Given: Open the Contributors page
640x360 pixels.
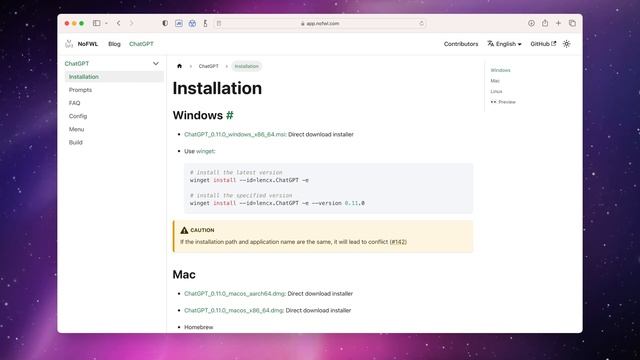Looking at the screenshot, I should pos(461,44).
